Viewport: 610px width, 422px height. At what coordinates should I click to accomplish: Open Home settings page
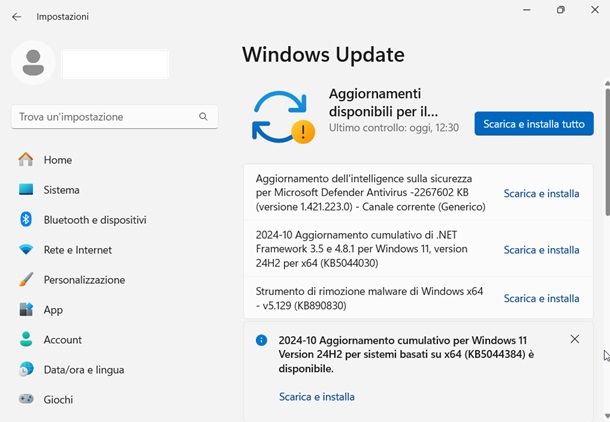pyautogui.click(x=58, y=160)
